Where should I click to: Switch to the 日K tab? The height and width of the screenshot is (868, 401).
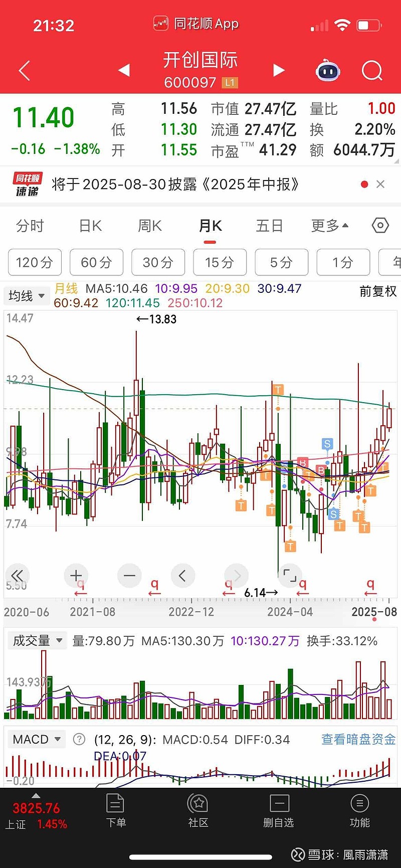coord(91,226)
